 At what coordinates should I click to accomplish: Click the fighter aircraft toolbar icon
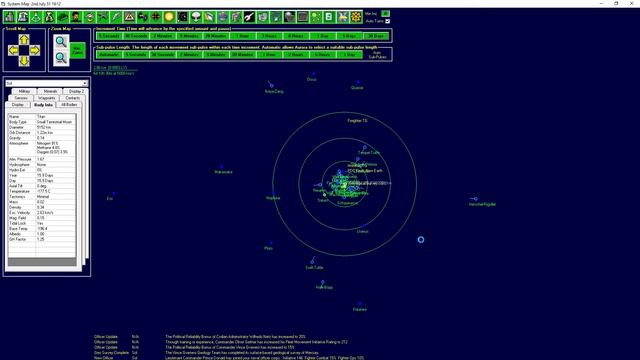click(103, 17)
